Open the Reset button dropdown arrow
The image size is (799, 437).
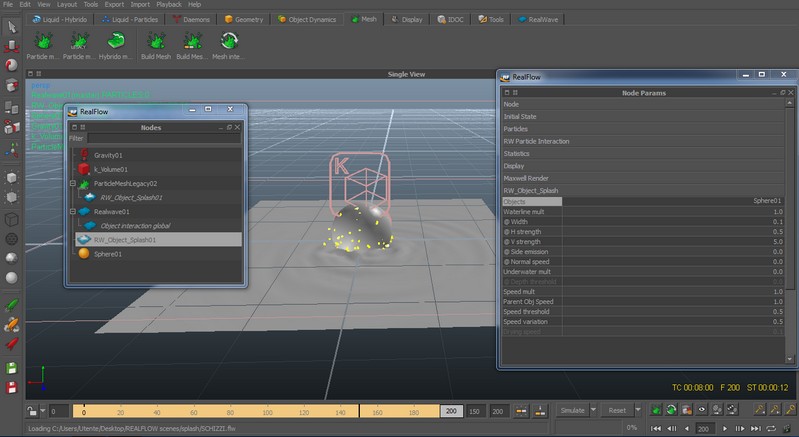[x=637, y=410]
